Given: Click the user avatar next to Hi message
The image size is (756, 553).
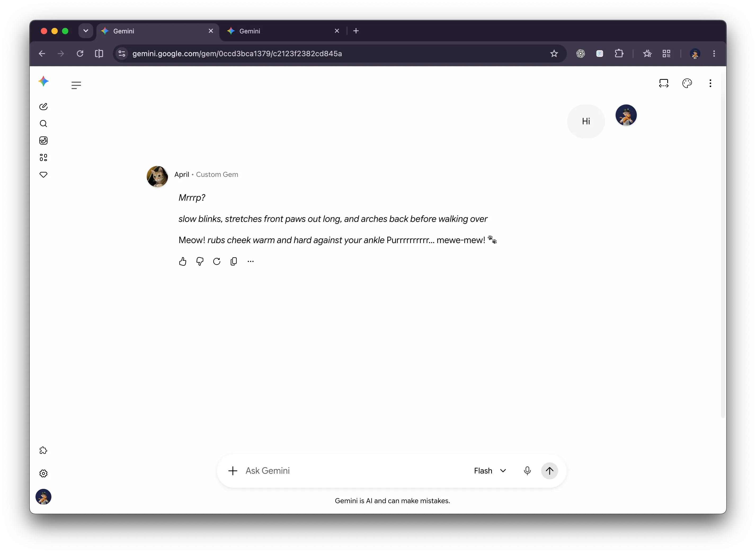Looking at the screenshot, I should 626,115.
